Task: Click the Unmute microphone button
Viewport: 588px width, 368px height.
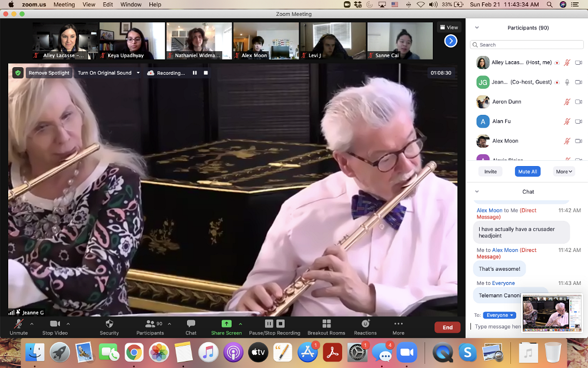Action: click(18, 327)
